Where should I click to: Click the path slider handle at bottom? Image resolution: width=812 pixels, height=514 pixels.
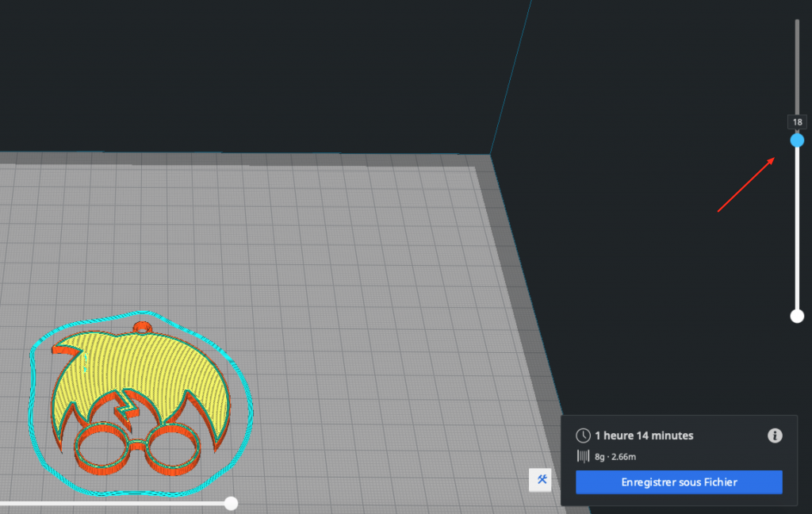click(x=231, y=503)
